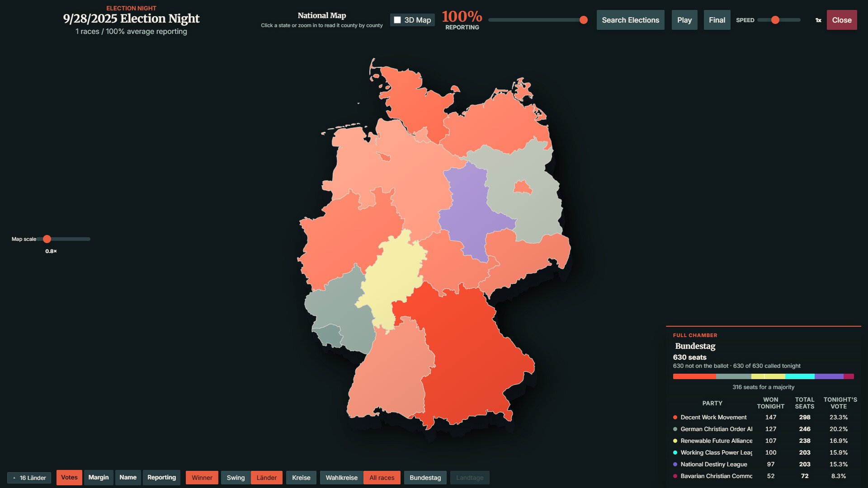The width and height of the screenshot is (868, 488).
Task: Click the TONIGHT'S VOTE column header
Action: coord(840,403)
